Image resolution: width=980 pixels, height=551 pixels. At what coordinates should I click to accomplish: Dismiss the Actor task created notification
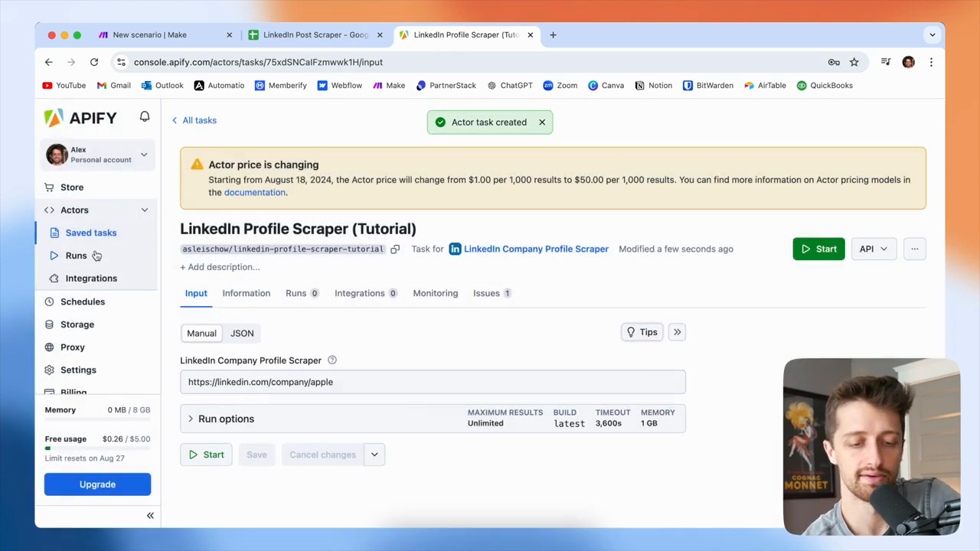[x=542, y=122]
